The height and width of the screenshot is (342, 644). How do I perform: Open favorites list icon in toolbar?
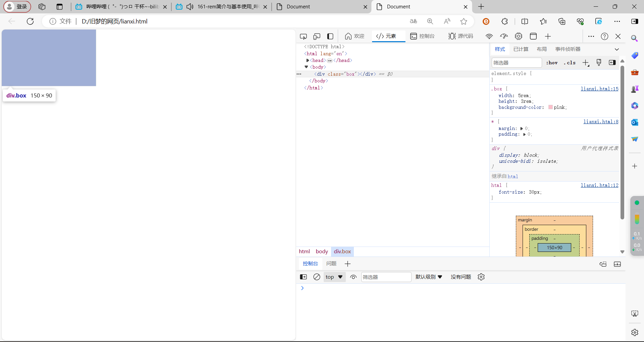coord(543,21)
